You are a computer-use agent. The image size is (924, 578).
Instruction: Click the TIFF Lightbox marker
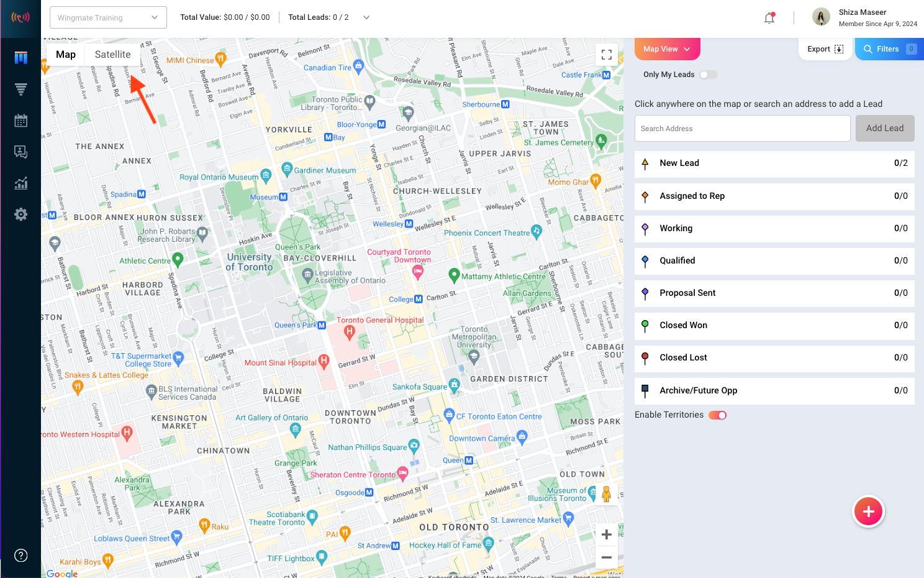pyautogui.click(x=322, y=557)
